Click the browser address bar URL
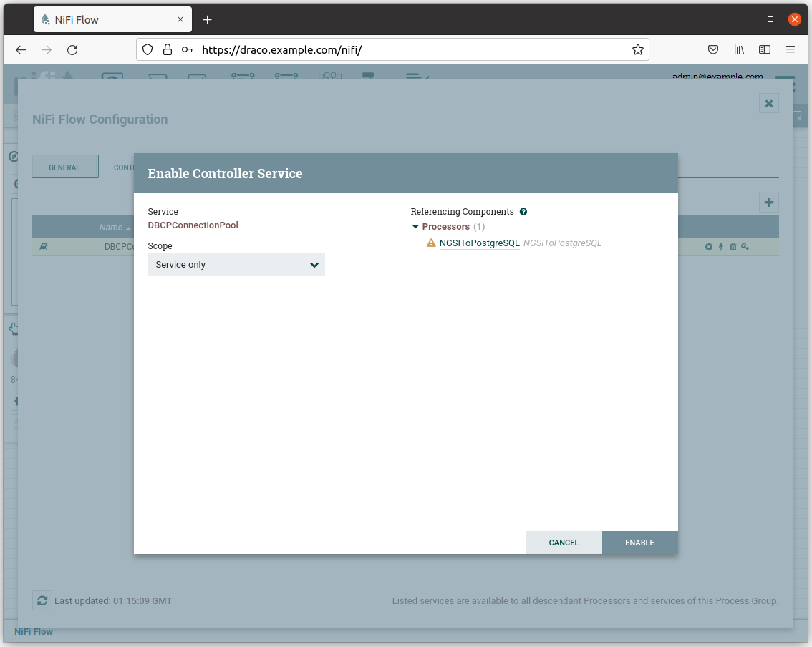The height and width of the screenshot is (647, 812). [281, 49]
